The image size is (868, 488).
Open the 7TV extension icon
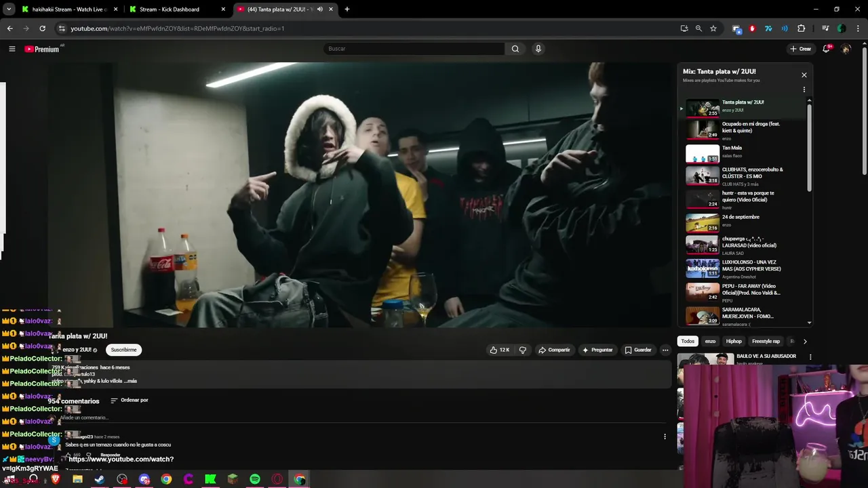tap(768, 28)
